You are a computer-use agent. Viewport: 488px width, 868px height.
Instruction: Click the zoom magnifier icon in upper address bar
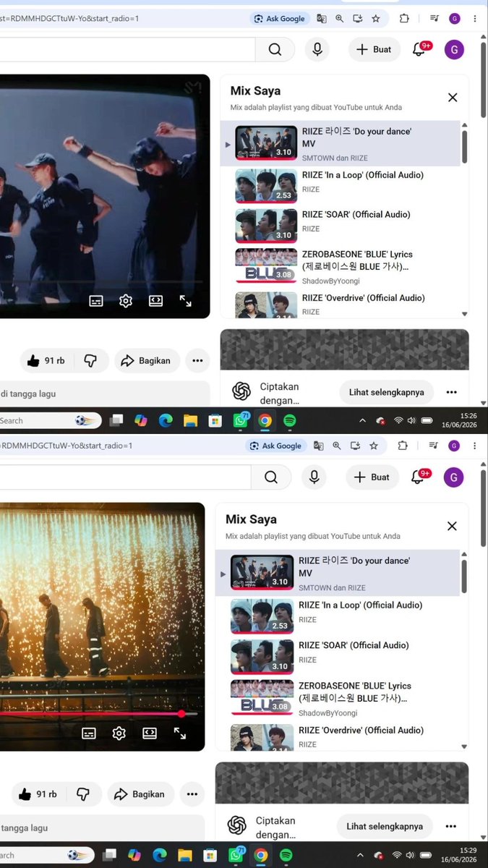(x=340, y=18)
